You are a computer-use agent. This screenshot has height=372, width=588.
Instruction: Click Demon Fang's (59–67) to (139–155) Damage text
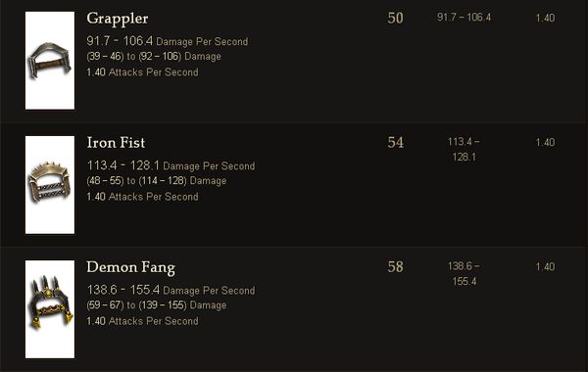point(157,305)
